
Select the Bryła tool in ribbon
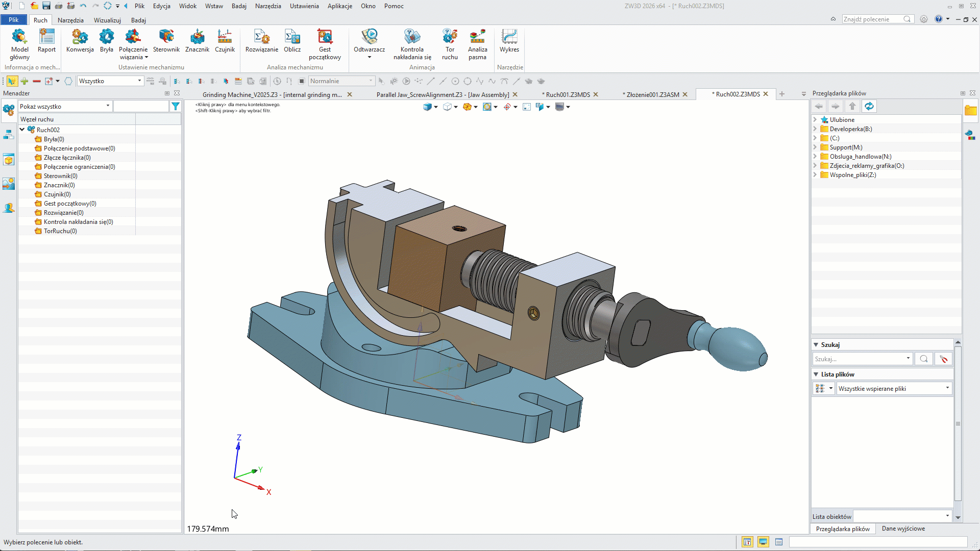(106, 41)
